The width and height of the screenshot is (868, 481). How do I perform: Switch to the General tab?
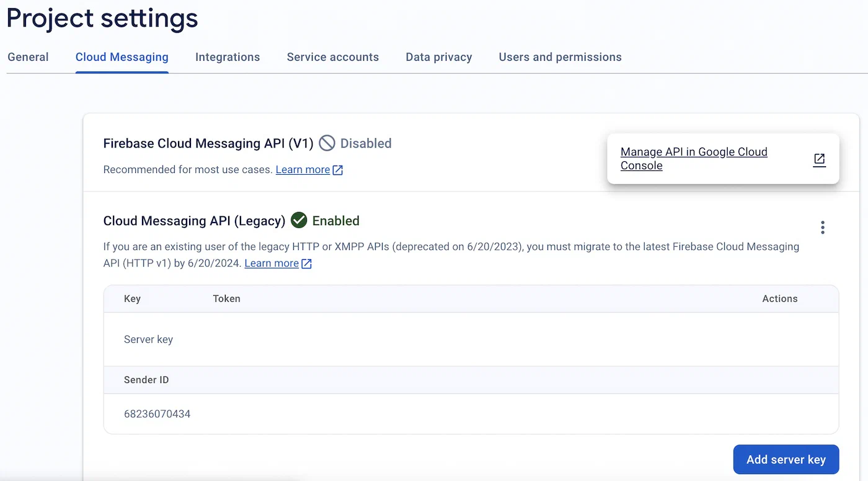[28, 57]
